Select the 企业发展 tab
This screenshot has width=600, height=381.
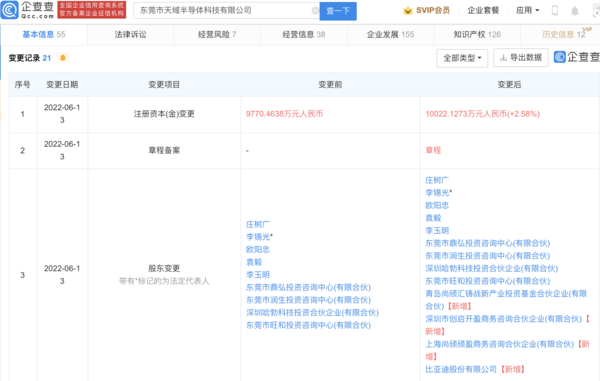[x=390, y=34]
